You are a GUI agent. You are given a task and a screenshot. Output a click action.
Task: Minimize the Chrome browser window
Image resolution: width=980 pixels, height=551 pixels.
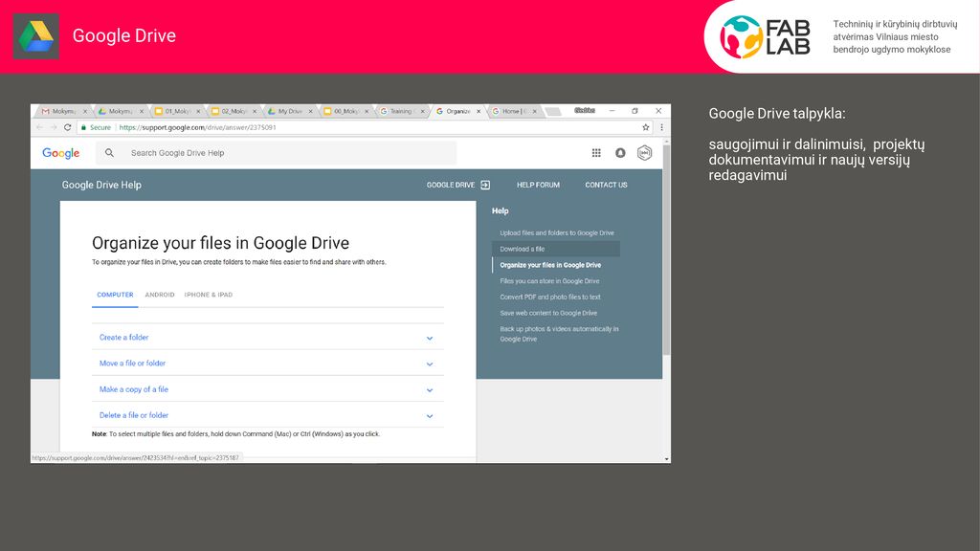[x=612, y=111]
